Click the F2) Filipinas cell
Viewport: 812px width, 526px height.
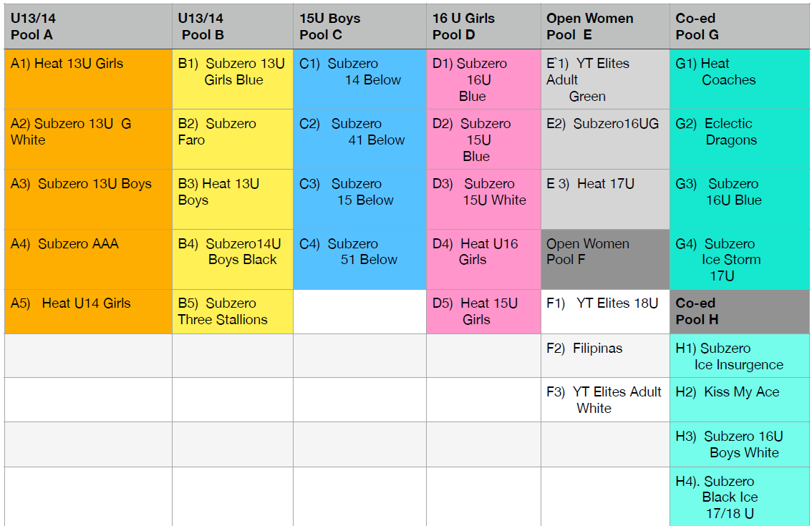[605, 356]
